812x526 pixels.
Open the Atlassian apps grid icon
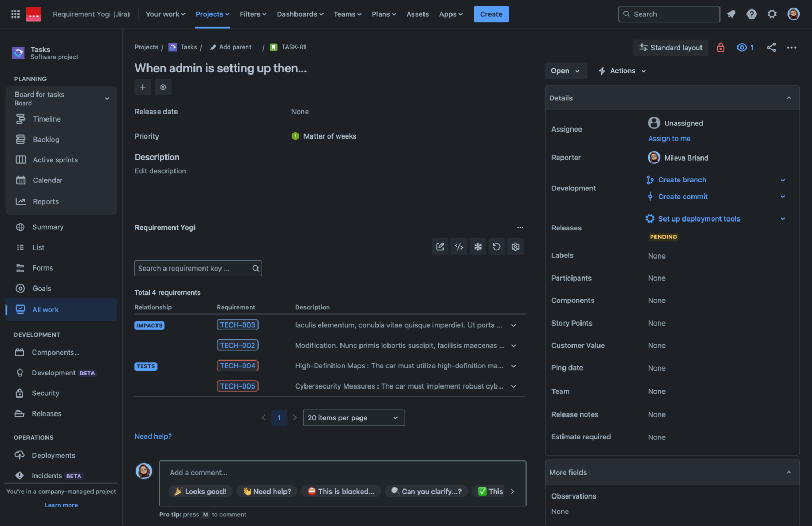(x=15, y=14)
